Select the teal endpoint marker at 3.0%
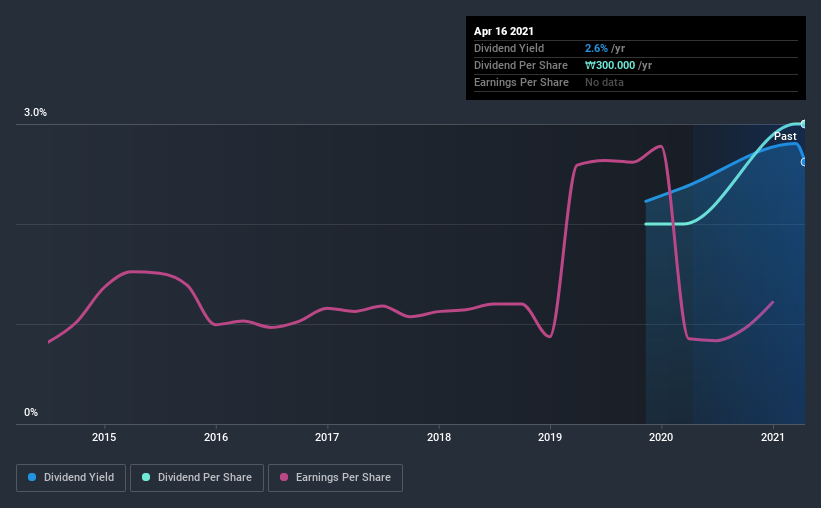This screenshot has width=821, height=508. click(803, 124)
